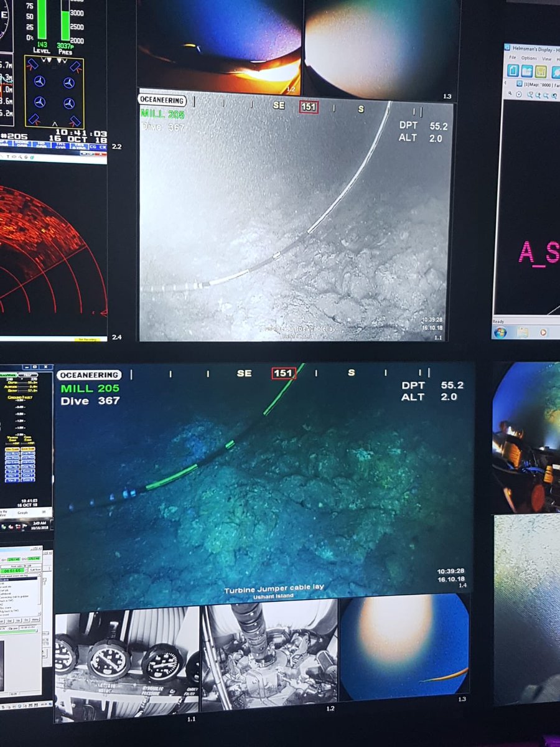Click the new document icon in Helmsman's Display toolbar

pyautogui.click(x=514, y=71)
